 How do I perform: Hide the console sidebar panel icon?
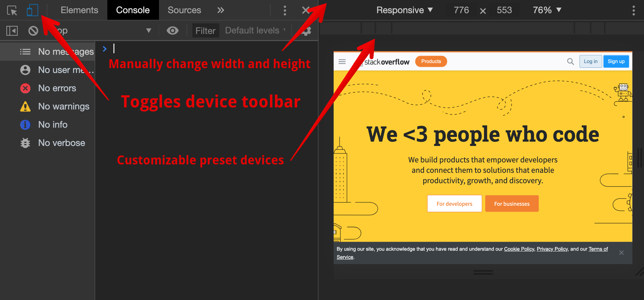12,30
